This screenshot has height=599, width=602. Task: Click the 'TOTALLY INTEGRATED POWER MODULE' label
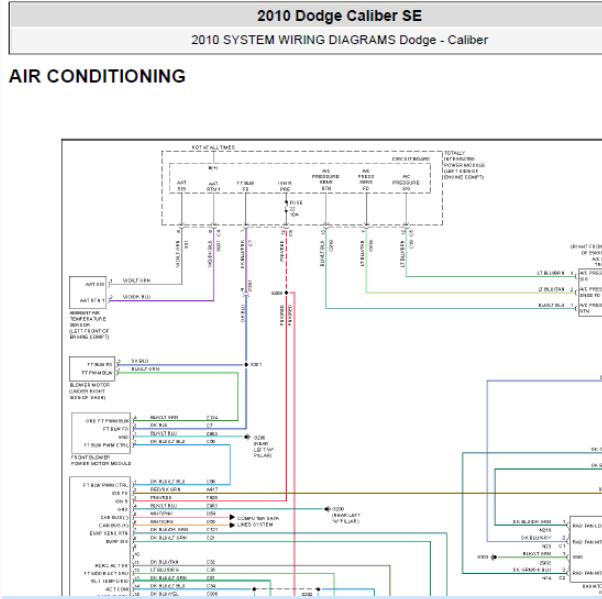coord(464,165)
